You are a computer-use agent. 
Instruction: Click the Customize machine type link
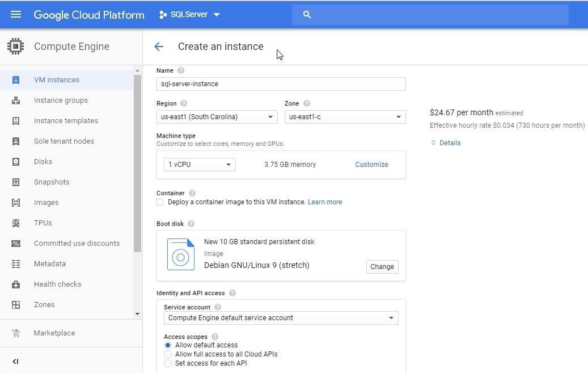(371, 165)
